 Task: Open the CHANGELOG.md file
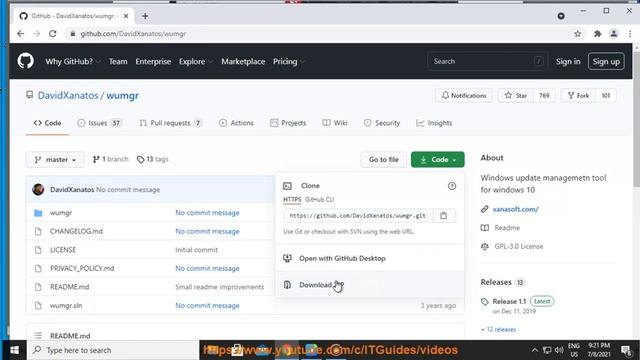76,231
